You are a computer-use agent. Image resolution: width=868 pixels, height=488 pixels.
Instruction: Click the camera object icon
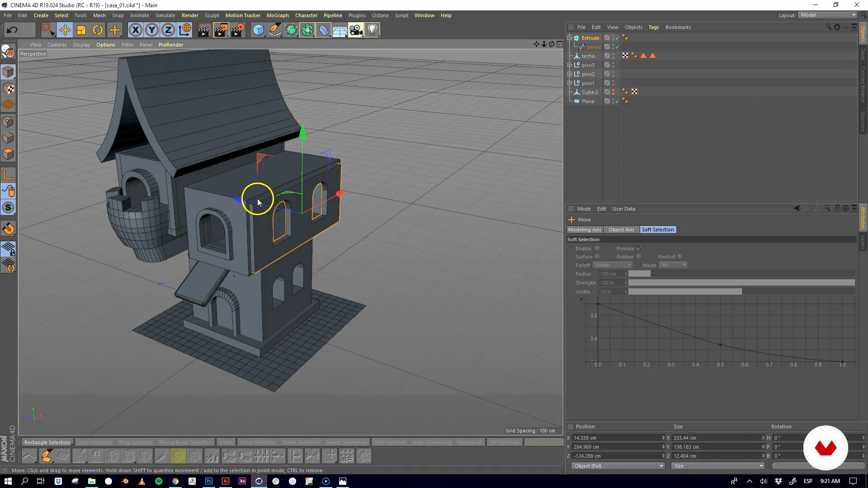coord(356,30)
